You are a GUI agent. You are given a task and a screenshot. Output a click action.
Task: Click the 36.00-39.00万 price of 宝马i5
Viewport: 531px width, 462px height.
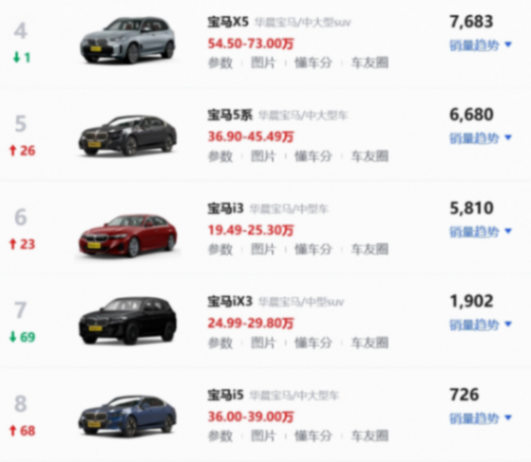point(251,417)
